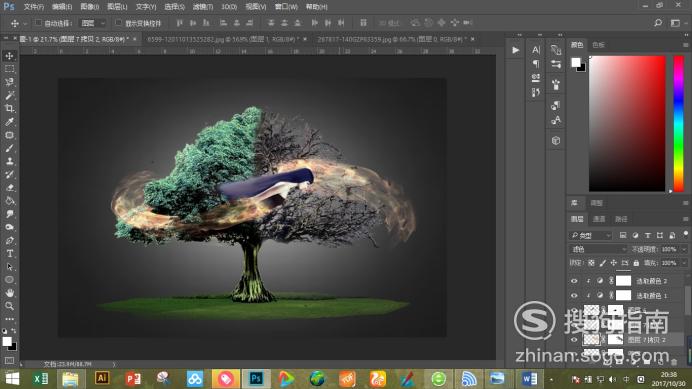Toggle the 自动选择 checkbox
This screenshot has height=389, width=692.
click(38, 23)
